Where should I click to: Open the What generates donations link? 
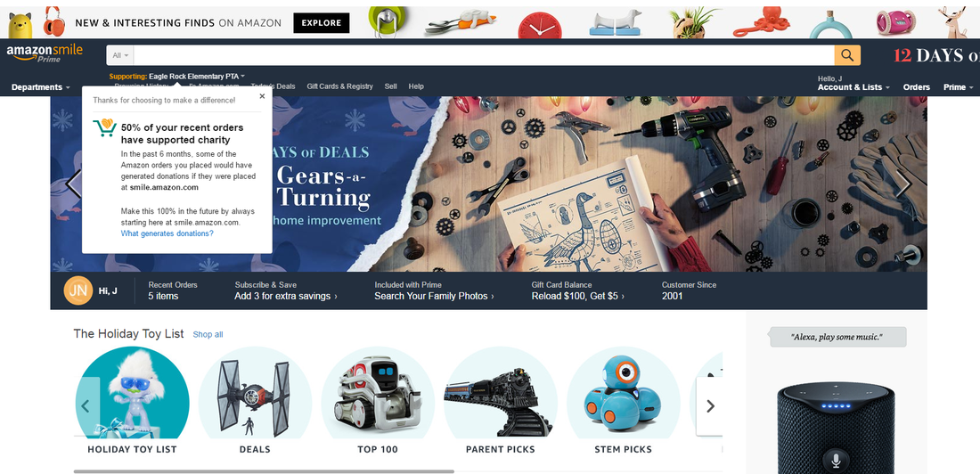pos(167,233)
